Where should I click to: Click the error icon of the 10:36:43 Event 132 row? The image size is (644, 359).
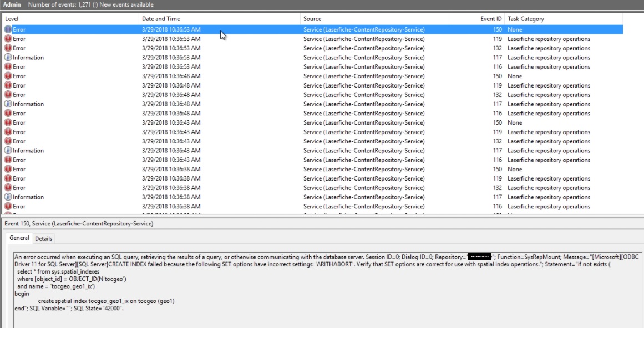[x=8, y=141]
